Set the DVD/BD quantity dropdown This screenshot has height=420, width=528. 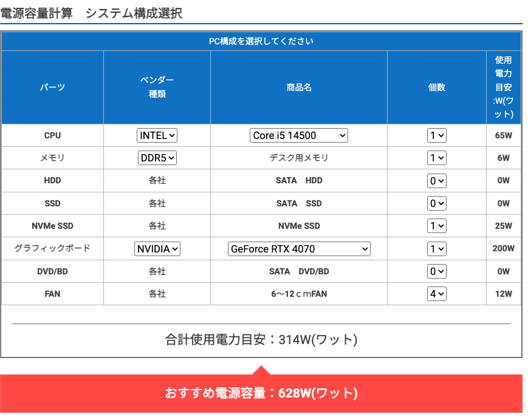[x=436, y=271]
